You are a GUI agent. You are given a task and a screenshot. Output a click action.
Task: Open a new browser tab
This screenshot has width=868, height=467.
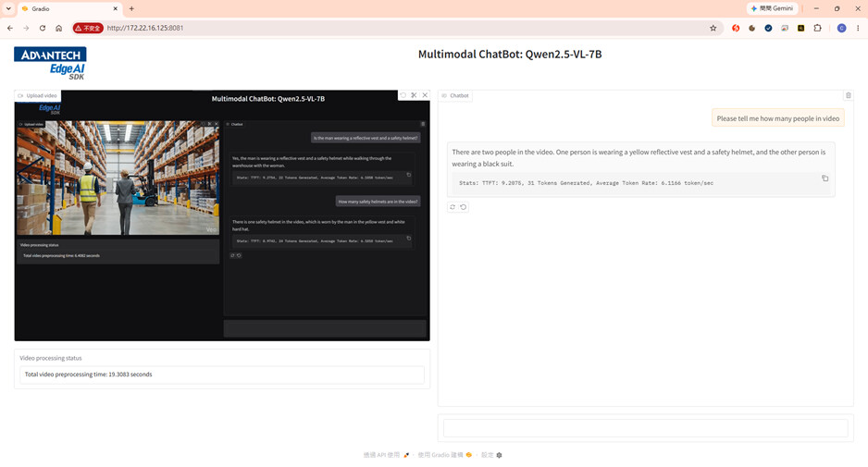131,8
